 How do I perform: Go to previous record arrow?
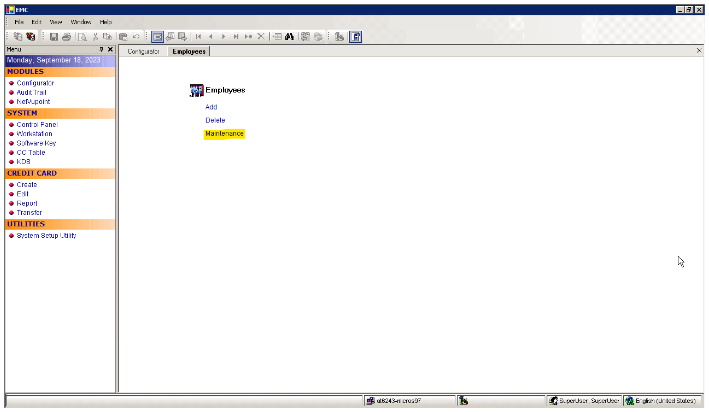(x=211, y=37)
